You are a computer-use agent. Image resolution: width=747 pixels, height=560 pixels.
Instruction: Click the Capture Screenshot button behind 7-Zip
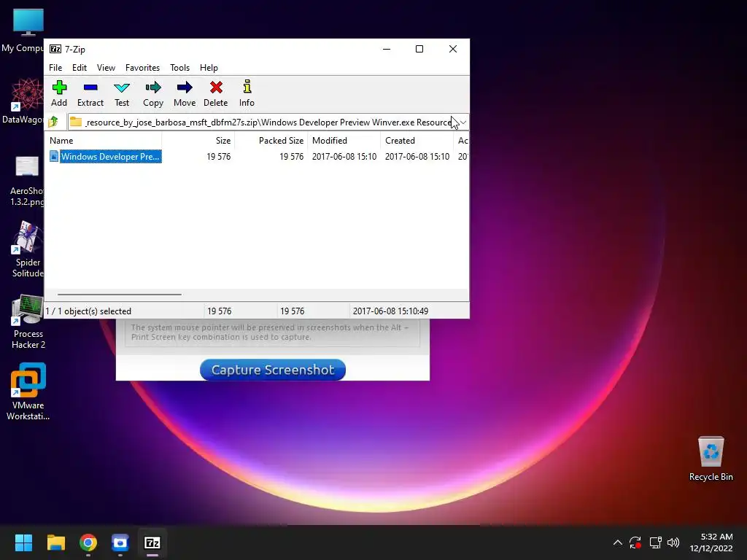[x=273, y=370]
